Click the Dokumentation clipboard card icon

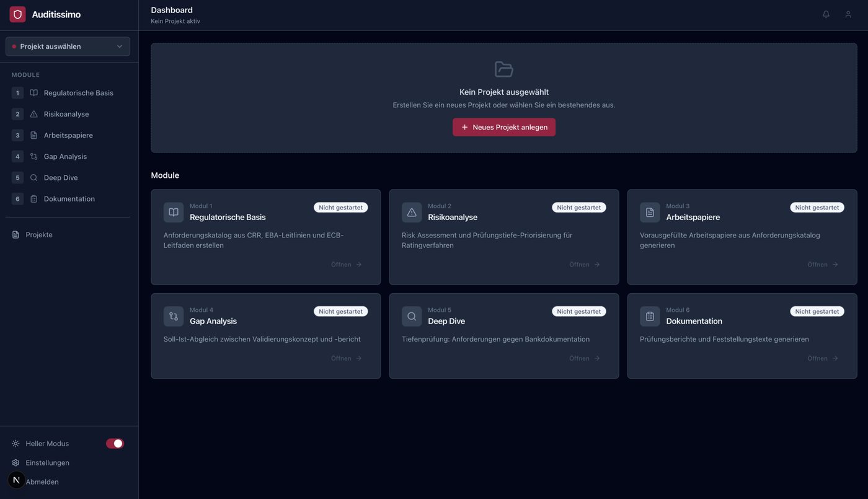(x=650, y=316)
